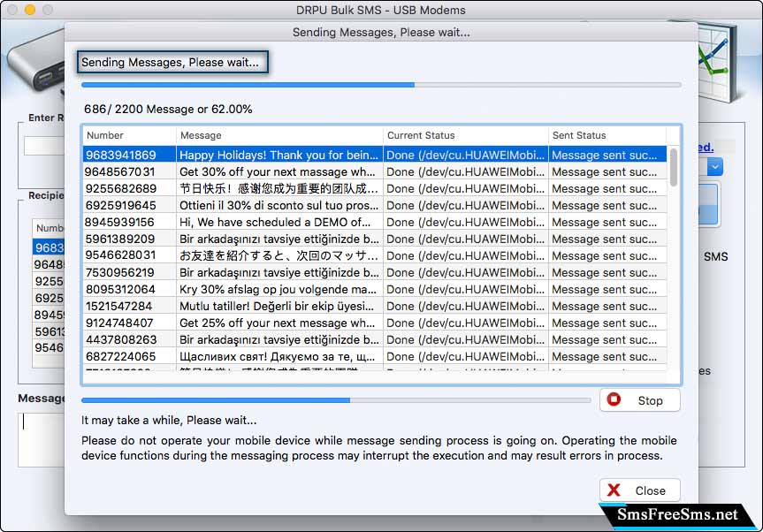Click the top overall sending progress bar
The width and height of the screenshot is (763, 532).
[x=381, y=85]
